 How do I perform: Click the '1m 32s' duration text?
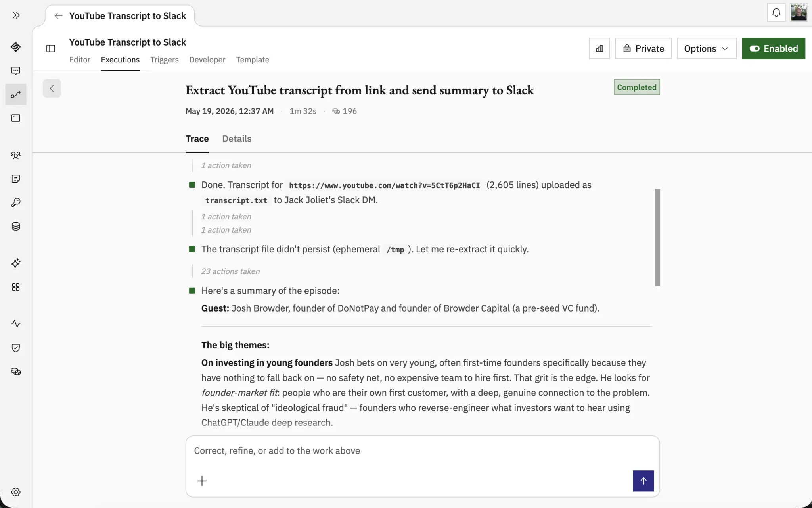303,112
